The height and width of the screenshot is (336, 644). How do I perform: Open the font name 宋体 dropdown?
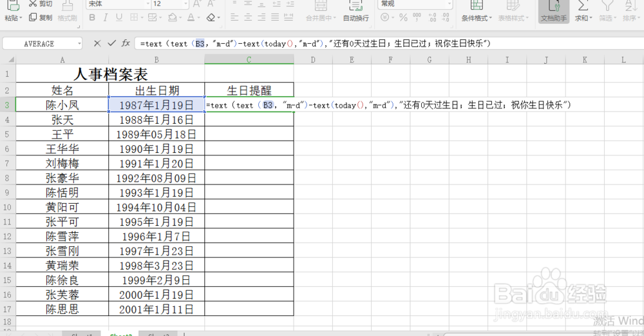point(148,4)
